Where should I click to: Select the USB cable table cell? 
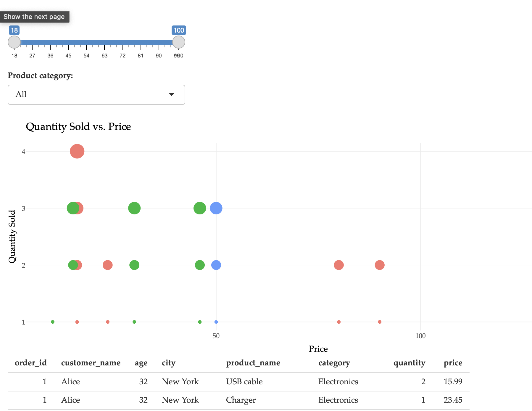coord(244,382)
